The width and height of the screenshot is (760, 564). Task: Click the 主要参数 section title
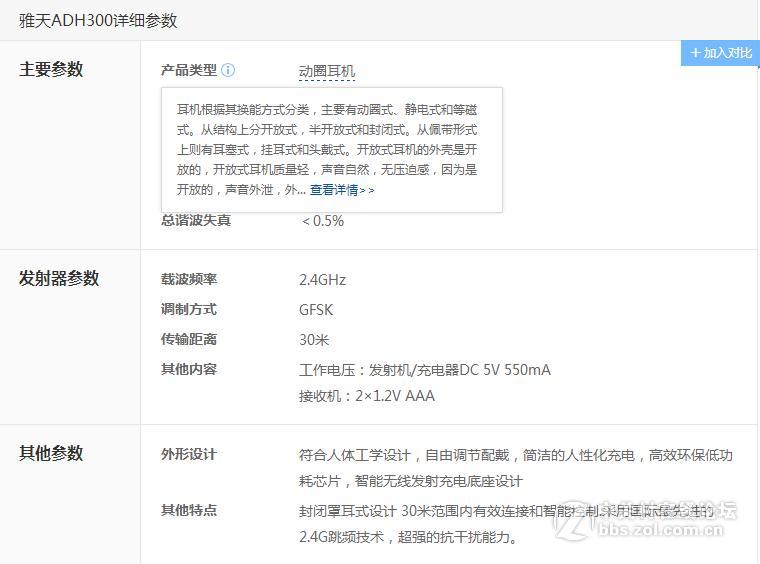pos(51,69)
